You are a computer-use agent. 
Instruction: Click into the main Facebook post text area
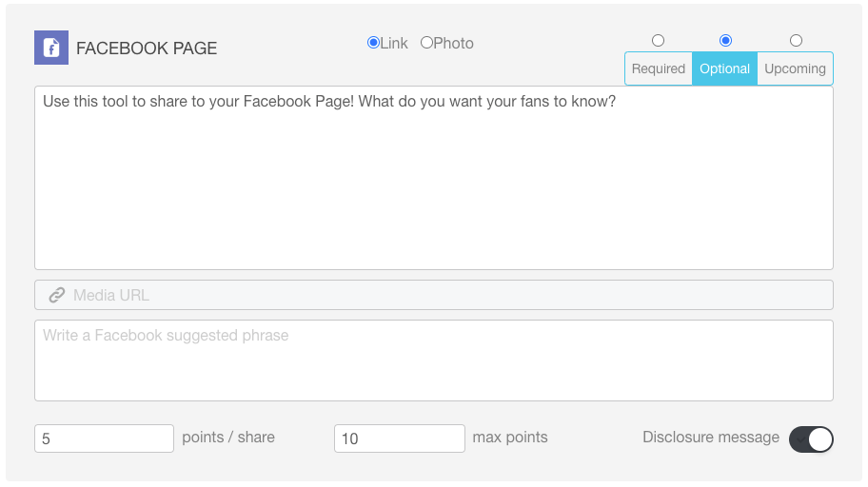434,178
